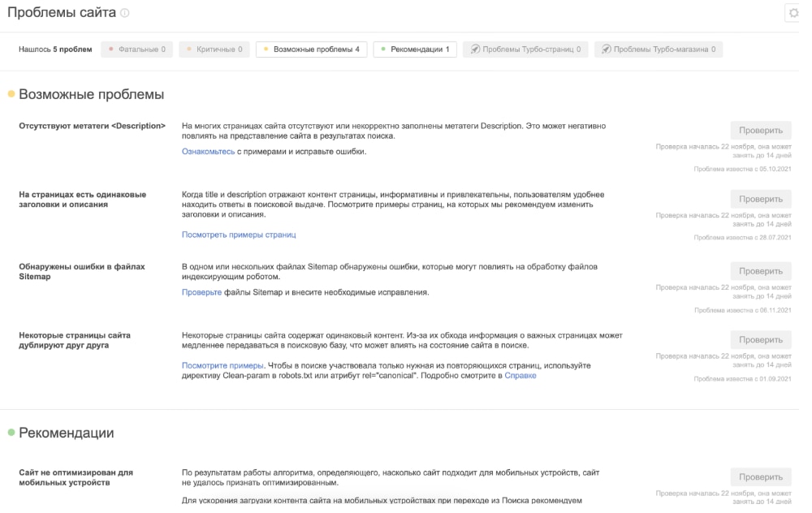Click the rocket icon on "Проблемы Турбо-страниц"
The image size is (812, 513).
[x=476, y=49]
